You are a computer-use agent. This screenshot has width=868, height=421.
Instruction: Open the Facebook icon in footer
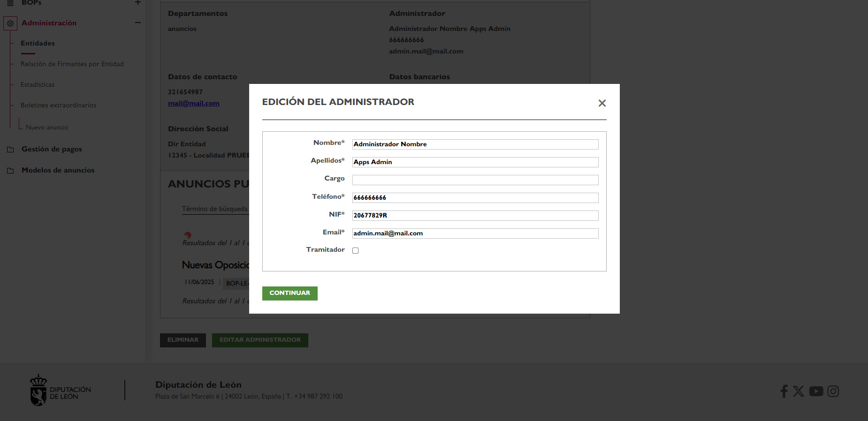click(x=784, y=391)
